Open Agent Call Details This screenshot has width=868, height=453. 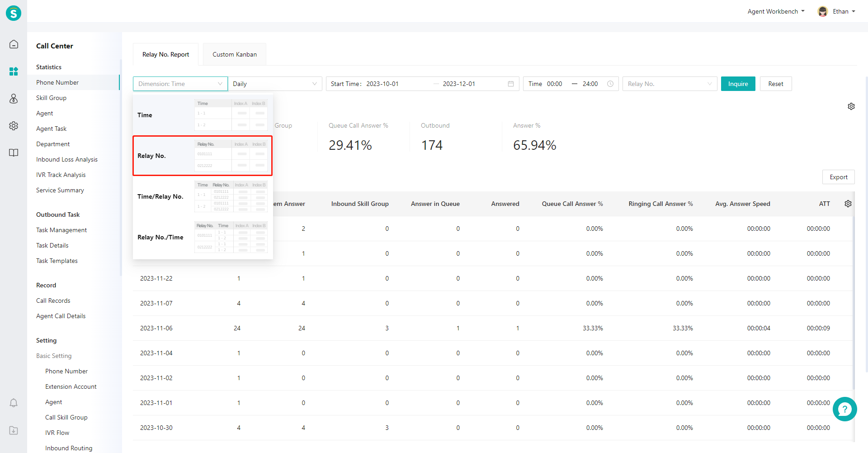point(61,316)
